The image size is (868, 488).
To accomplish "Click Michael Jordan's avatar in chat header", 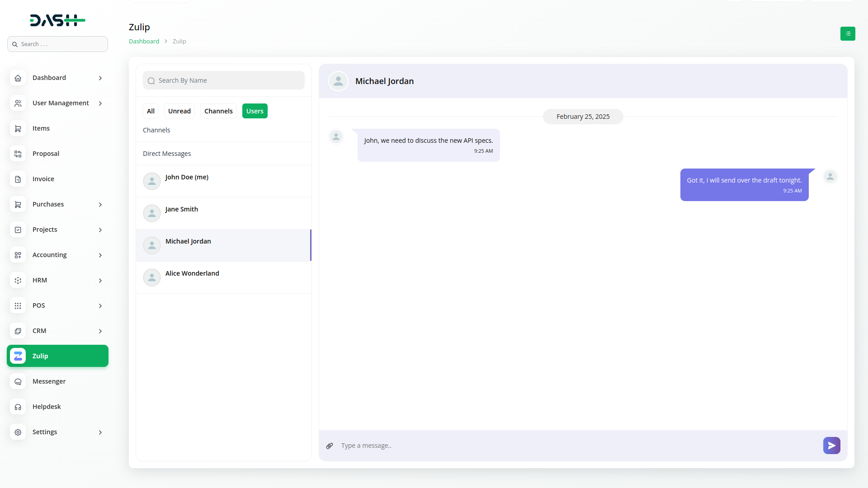I will click(x=338, y=81).
